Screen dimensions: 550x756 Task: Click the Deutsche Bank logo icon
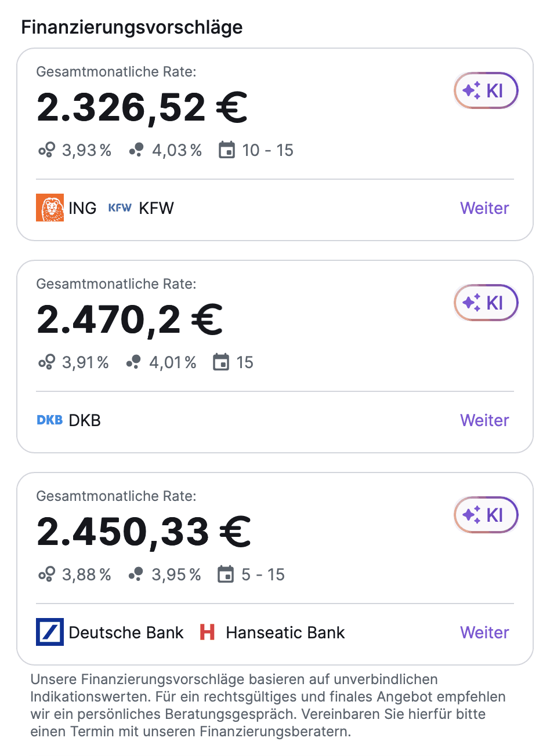click(50, 633)
